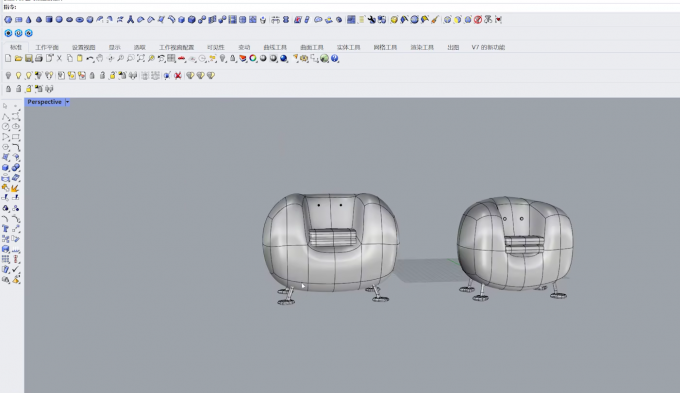
Task: Print using the printer icon
Action: pos(39,58)
